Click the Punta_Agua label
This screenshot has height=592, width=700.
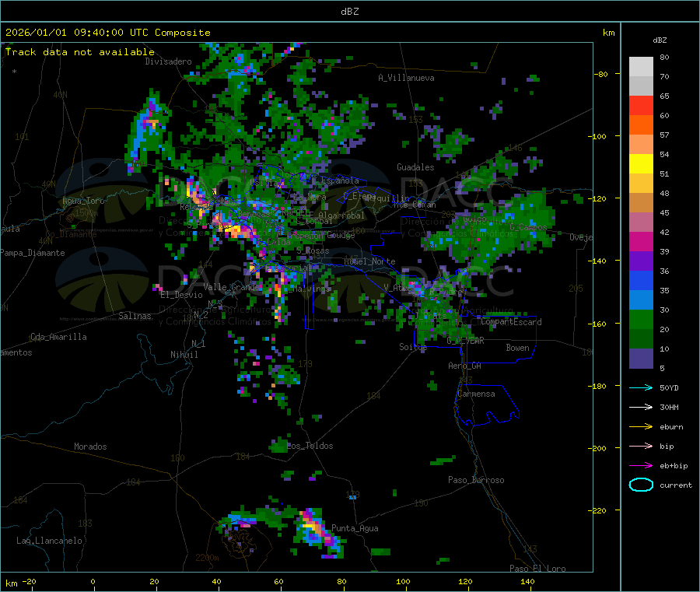click(x=355, y=528)
